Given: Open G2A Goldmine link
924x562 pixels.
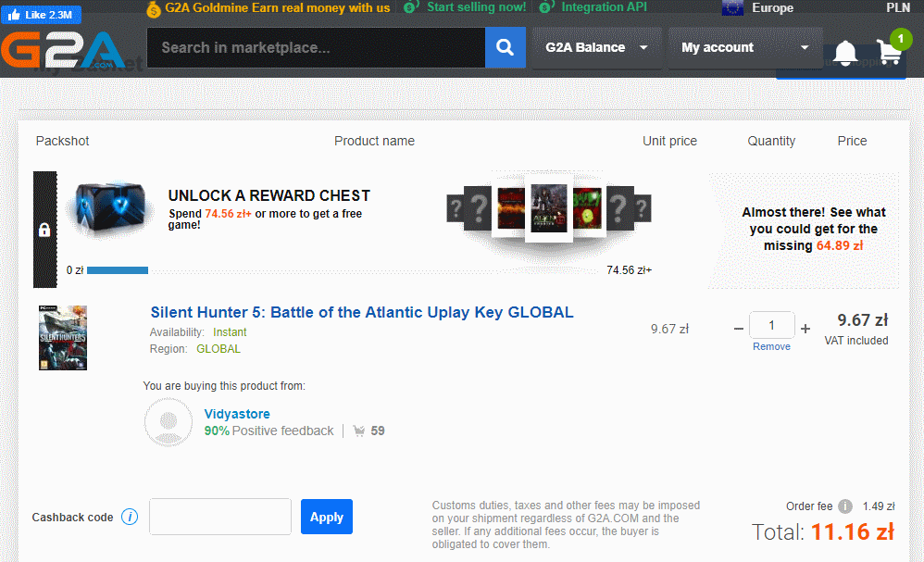Looking at the screenshot, I should pyautogui.click(x=268, y=8).
